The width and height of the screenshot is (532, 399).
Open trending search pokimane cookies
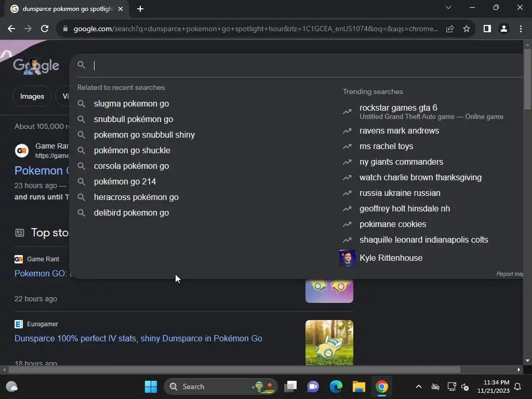393,224
